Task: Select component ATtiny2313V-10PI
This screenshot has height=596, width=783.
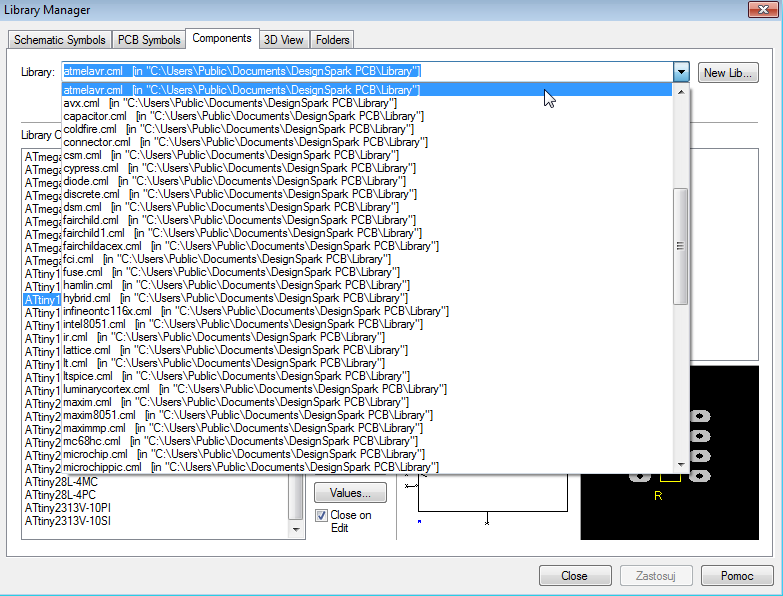Action: tap(68, 508)
